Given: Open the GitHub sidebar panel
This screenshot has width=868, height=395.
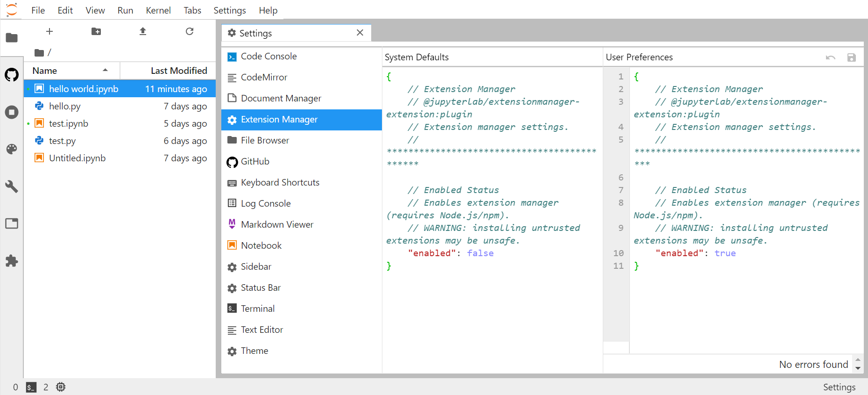Looking at the screenshot, I should (x=12, y=75).
